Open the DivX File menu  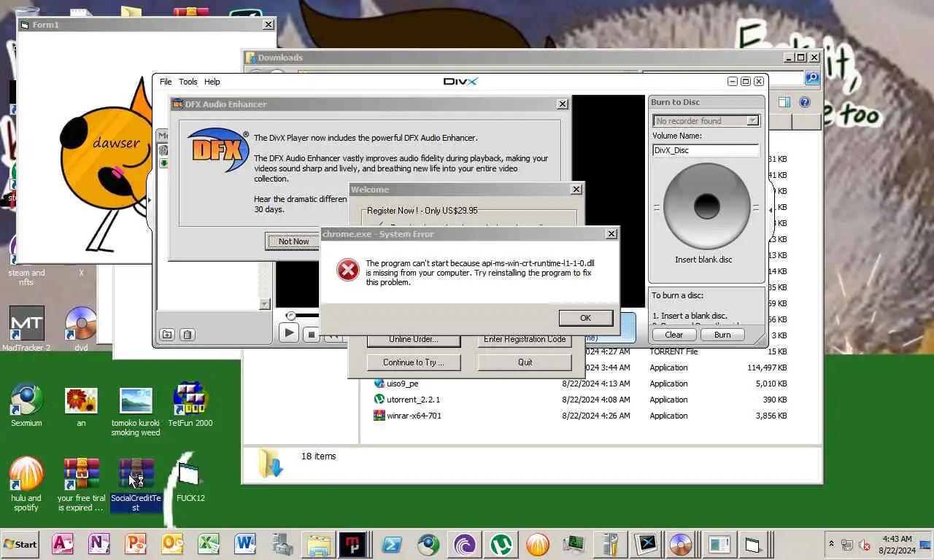[x=166, y=82]
